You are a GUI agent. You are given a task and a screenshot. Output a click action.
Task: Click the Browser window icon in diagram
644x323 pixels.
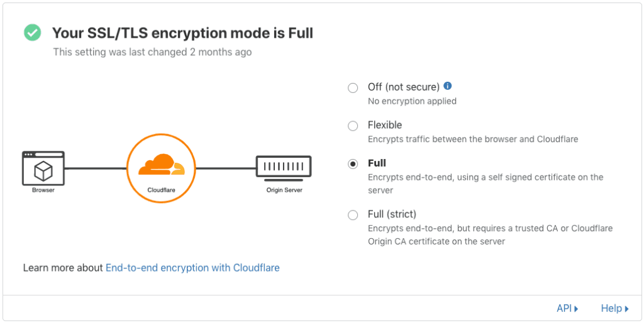pos(43,167)
